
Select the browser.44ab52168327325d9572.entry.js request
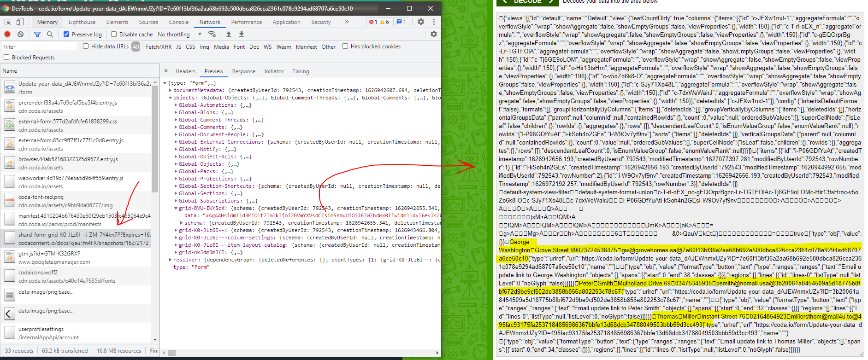click(x=77, y=163)
